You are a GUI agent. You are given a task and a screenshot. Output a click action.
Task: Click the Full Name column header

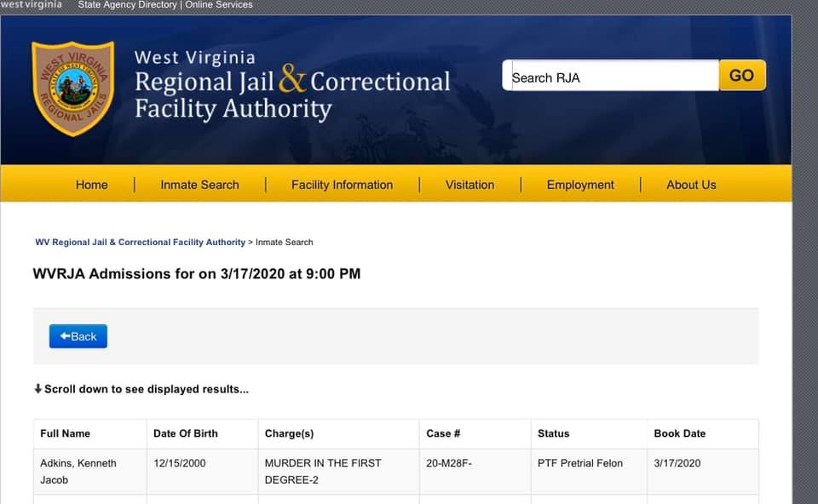(66, 433)
